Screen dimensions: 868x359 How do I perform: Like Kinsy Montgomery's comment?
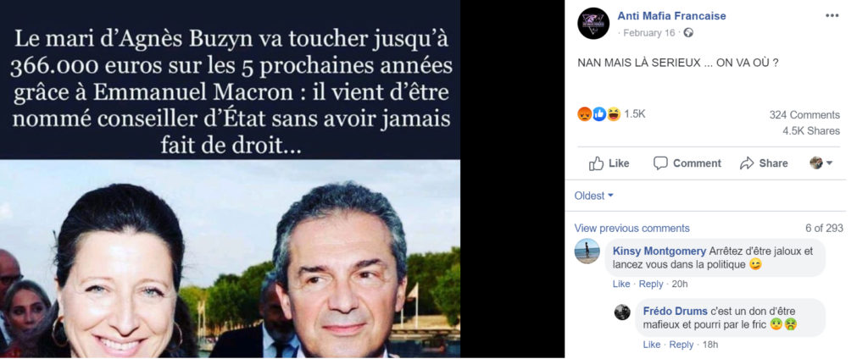pyautogui.click(x=621, y=284)
